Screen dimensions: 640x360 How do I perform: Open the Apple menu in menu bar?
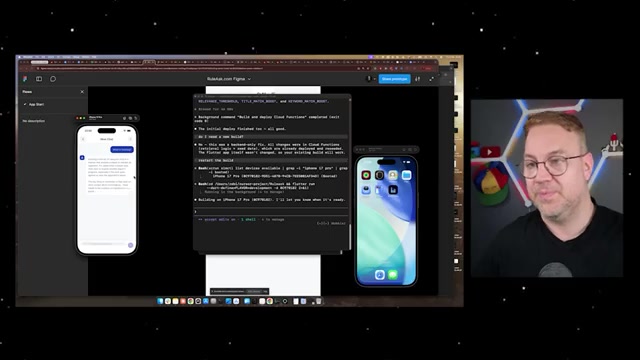20,57
